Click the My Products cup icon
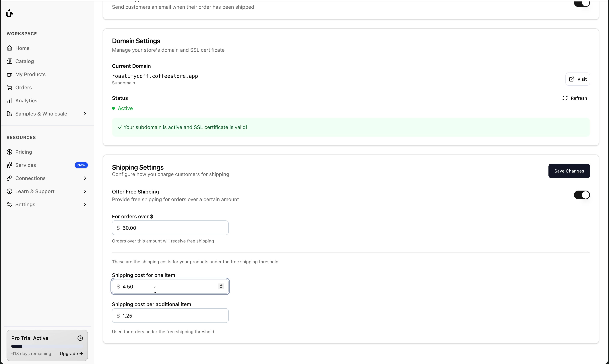The image size is (609, 364). pos(10,74)
